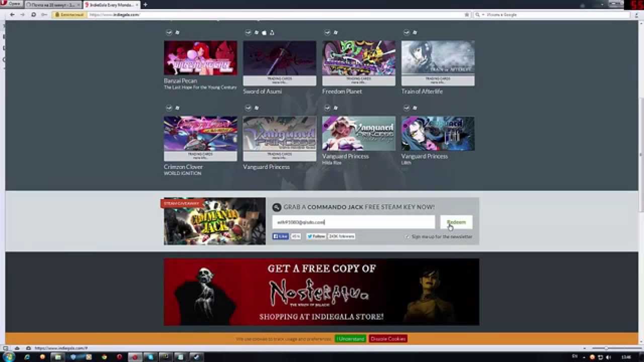
Task: Click the indiegala.com address field
Action: click(x=276, y=15)
